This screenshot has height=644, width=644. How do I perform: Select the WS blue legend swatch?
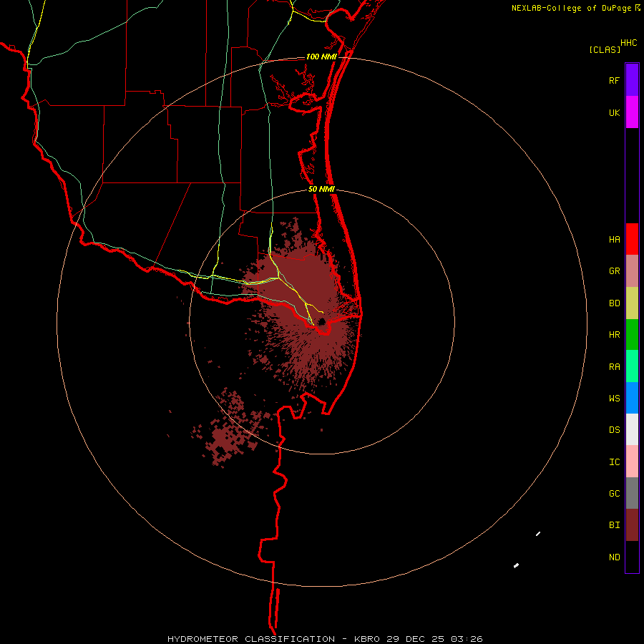(x=632, y=398)
